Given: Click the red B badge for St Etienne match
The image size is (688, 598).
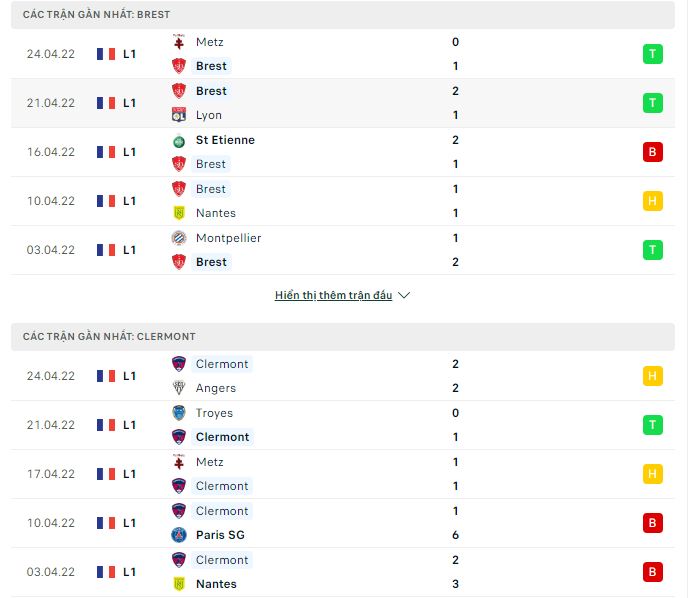Looking at the screenshot, I should (653, 152).
